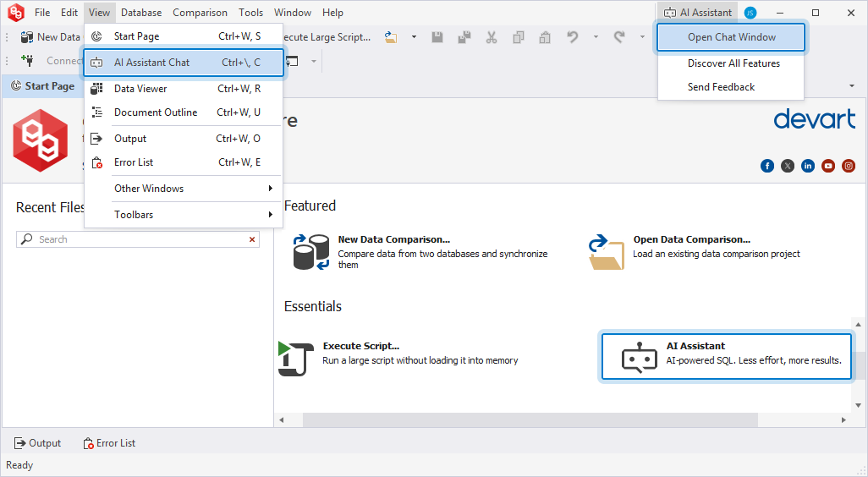Click the Execute Large Script toolbar button
The image size is (868, 477).
pyautogui.click(x=327, y=37)
